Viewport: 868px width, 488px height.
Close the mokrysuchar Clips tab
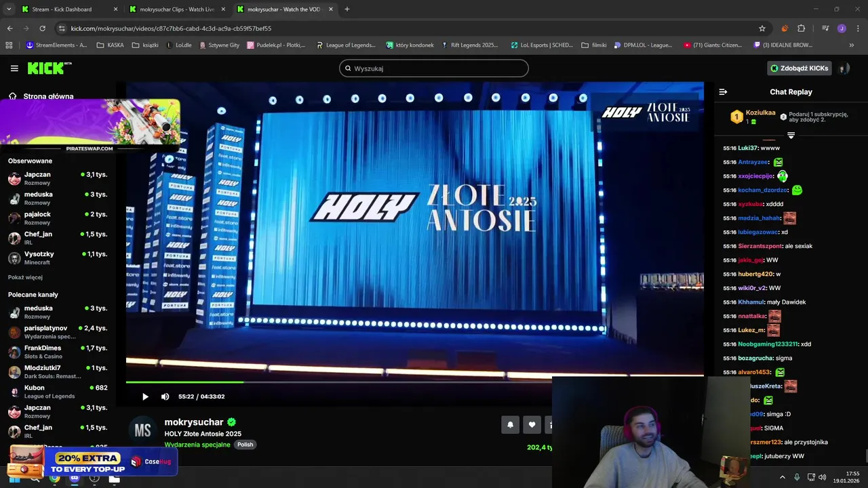(x=223, y=9)
